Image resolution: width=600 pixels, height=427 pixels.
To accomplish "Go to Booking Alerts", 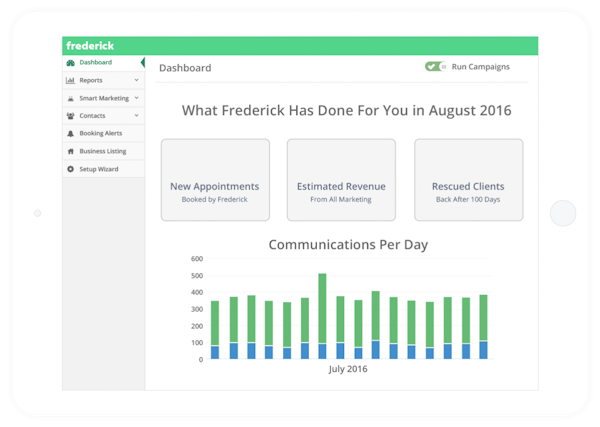I will click(103, 133).
